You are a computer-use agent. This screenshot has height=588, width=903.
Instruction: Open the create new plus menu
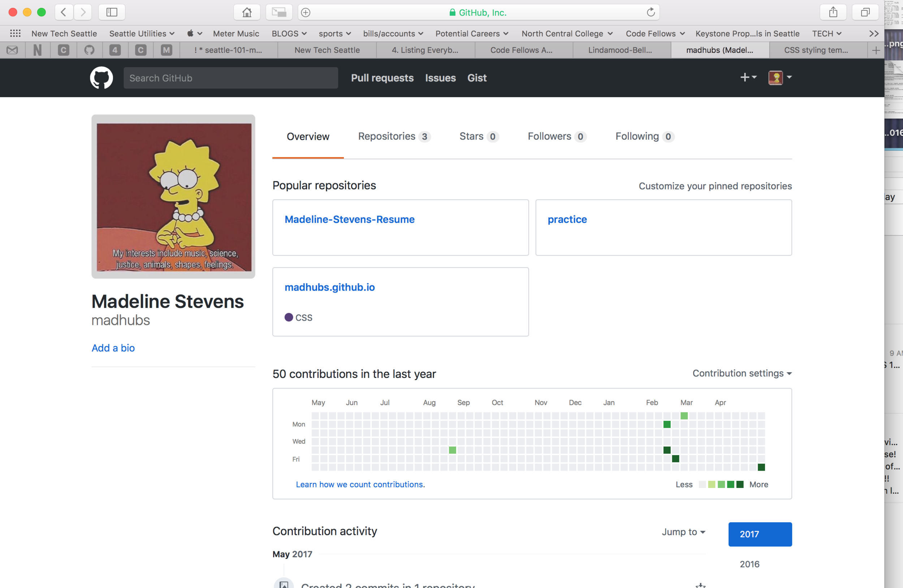pos(748,77)
